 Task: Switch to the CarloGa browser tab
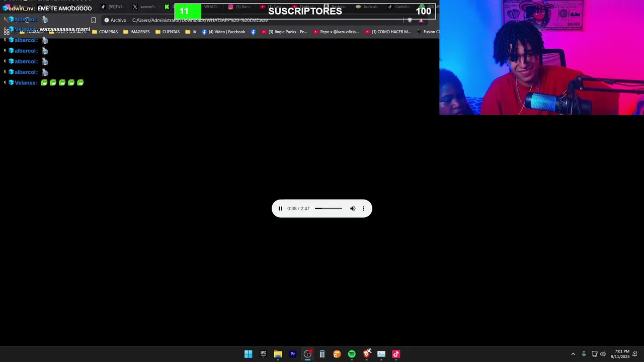[x=399, y=7]
